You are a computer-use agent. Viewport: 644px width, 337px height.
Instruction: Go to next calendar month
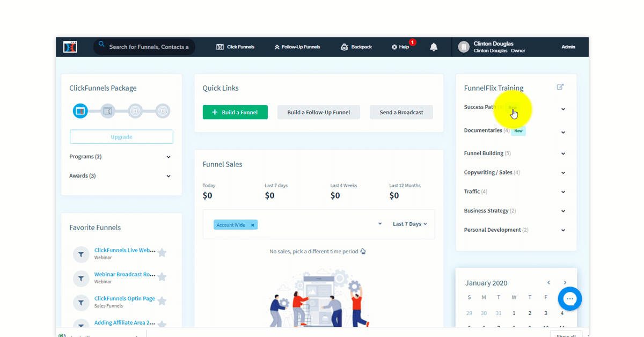coord(565,283)
